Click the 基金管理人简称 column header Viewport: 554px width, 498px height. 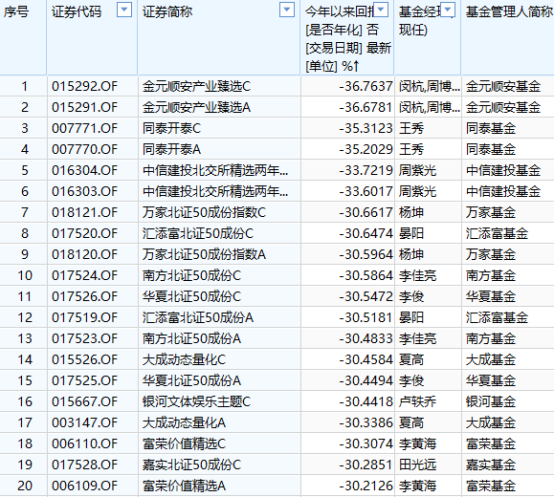click(x=508, y=37)
